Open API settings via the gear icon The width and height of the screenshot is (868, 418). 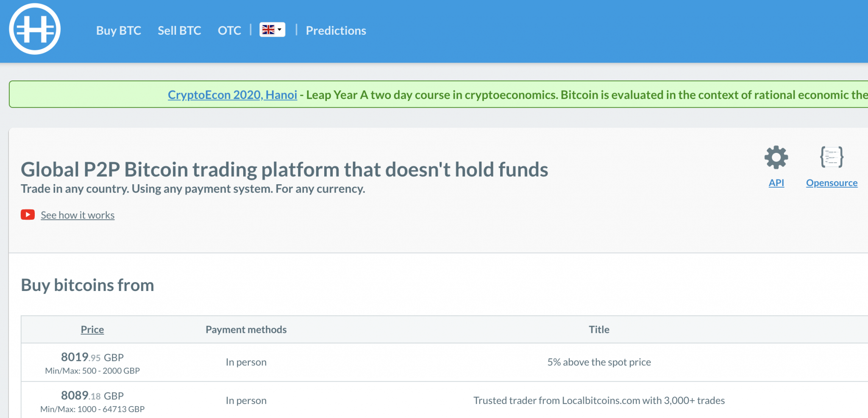pyautogui.click(x=776, y=157)
